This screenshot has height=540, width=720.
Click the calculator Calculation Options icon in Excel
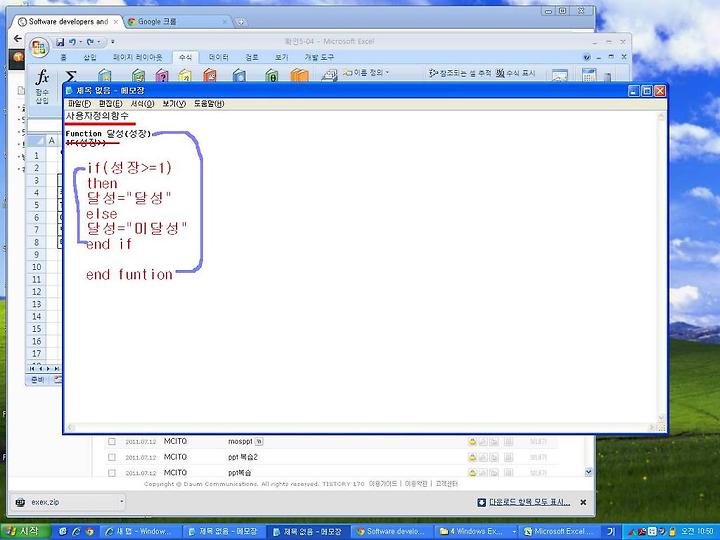coord(589,76)
